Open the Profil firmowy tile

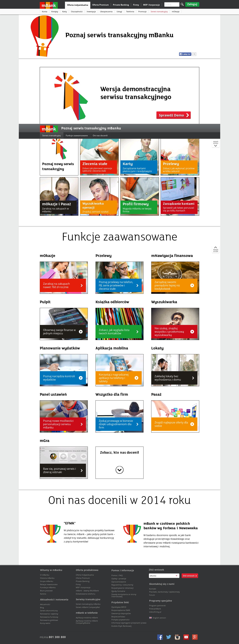coord(140,196)
